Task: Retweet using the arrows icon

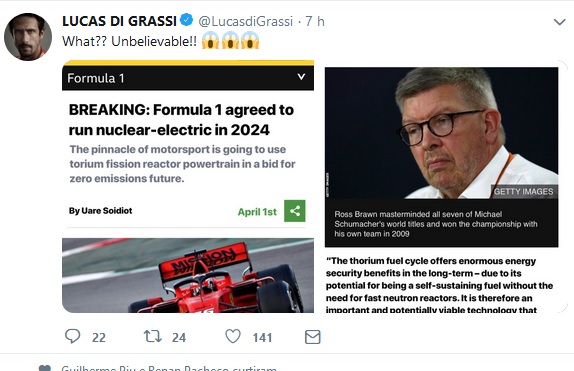Action: [153, 336]
